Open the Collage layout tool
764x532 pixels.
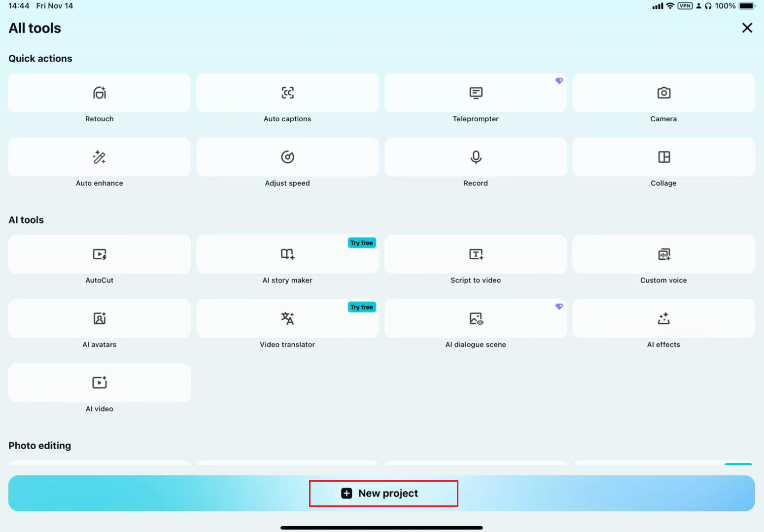[663, 157]
